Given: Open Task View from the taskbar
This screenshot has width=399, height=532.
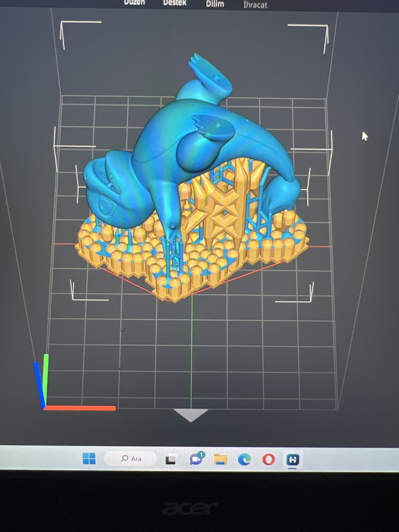Looking at the screenshot, I should (171, 459).
